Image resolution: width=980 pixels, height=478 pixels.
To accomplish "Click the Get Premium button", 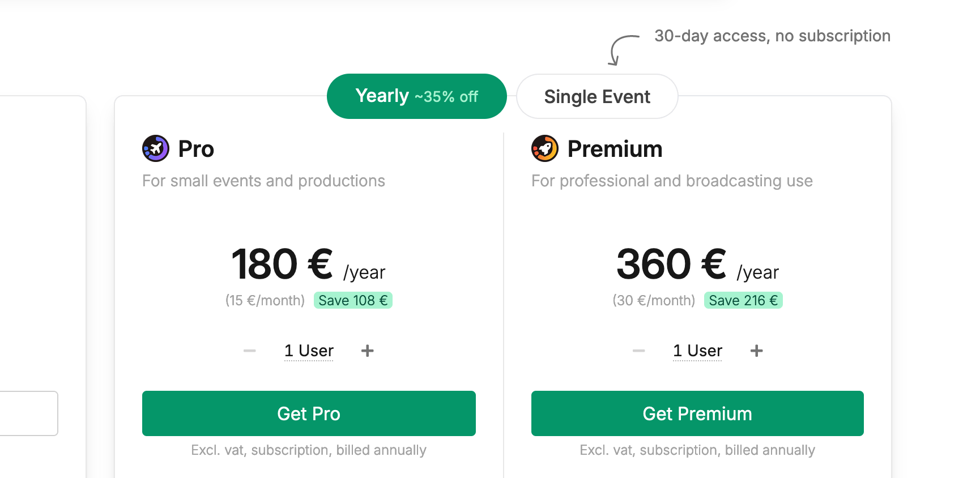I will [x=697, y=413].
